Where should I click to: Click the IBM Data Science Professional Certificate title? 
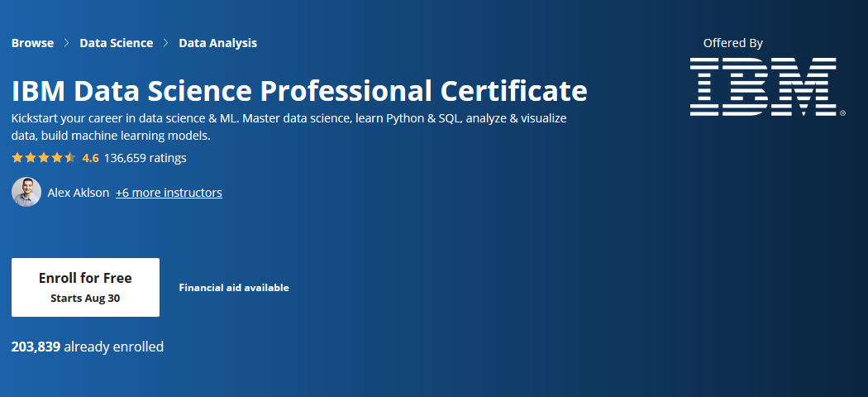(299, 91)
